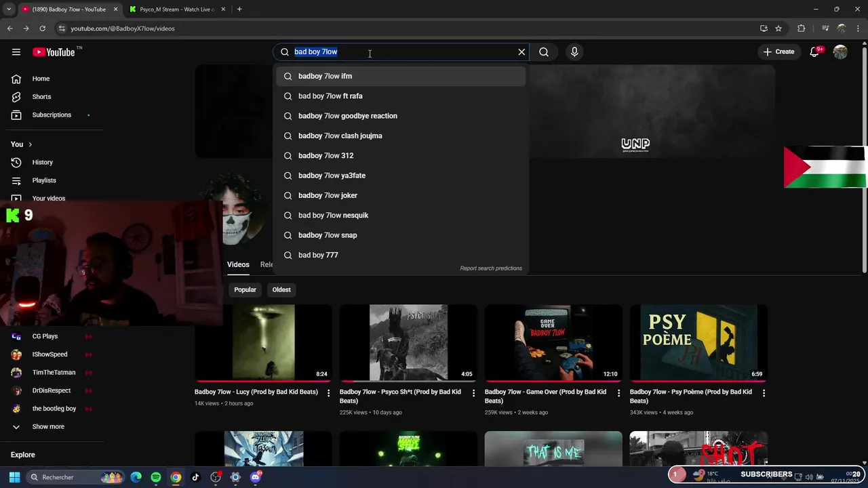868x488 pixels.
Task: Open the 'Psyco Sh*t' video thumbnail
Action: tap(408, 342)
